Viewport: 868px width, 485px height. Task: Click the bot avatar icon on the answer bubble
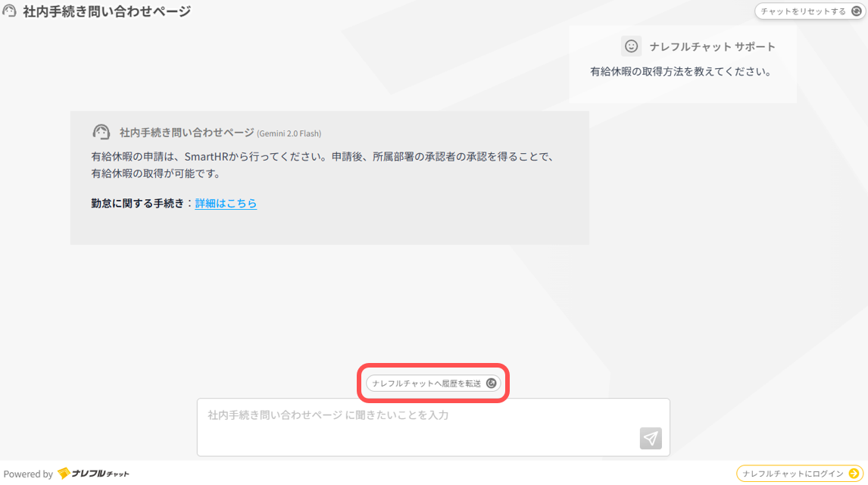[101, 131]
